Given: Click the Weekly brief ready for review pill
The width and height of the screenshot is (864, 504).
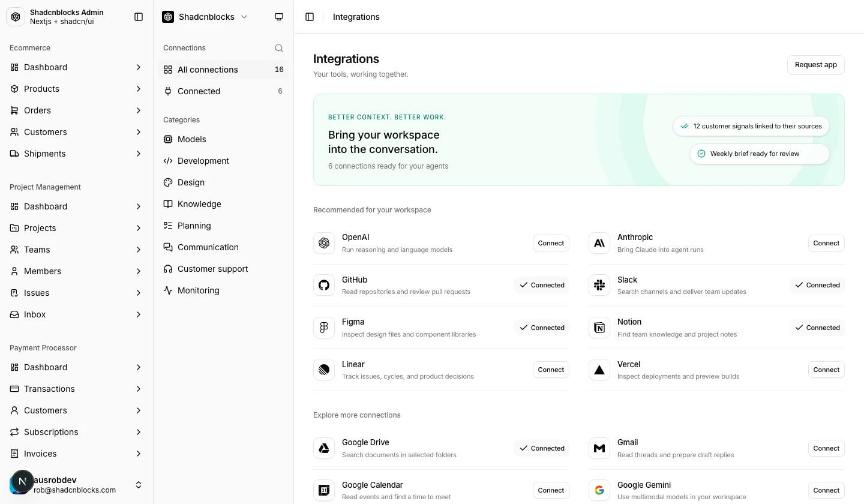Looking at the screenshot, I should 760,154.
